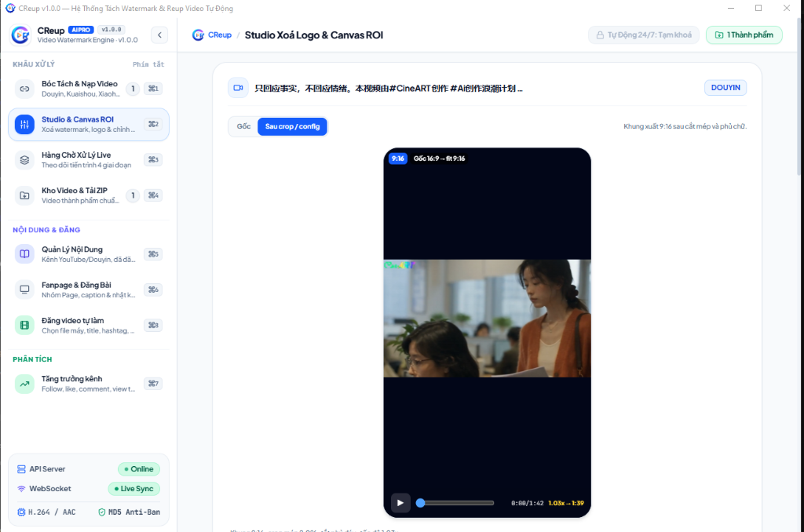
Task: Open Đăng video tự làm page
Action: click(88, 326)
